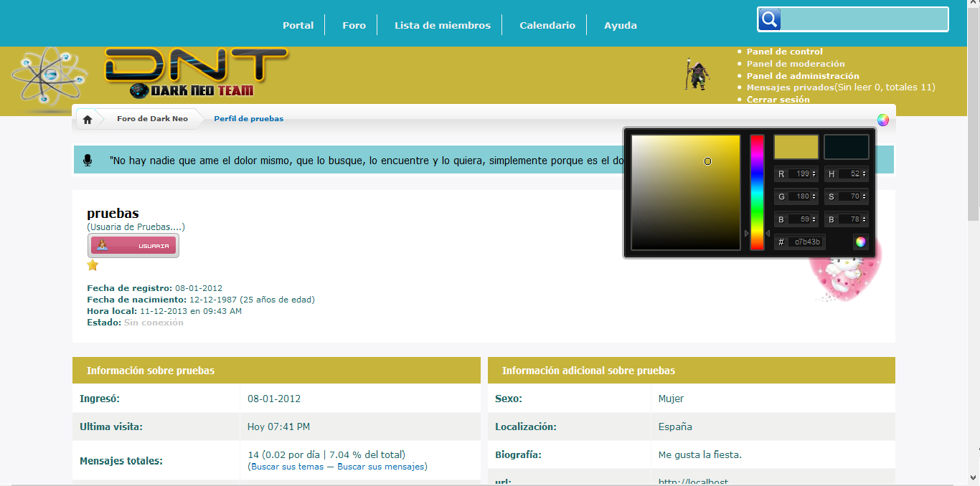980x486 pixels.
Task: Click the rainbow hue slider bar
Action: point(757,192)
